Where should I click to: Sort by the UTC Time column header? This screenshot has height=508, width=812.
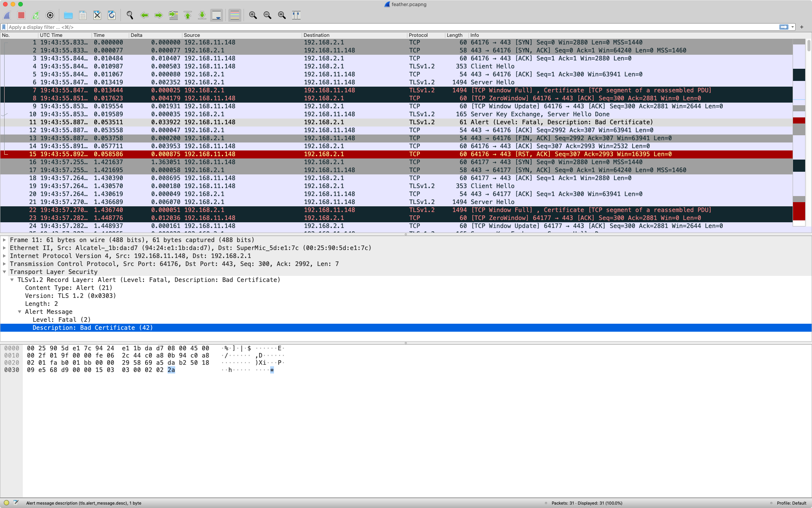coord(65,35)
